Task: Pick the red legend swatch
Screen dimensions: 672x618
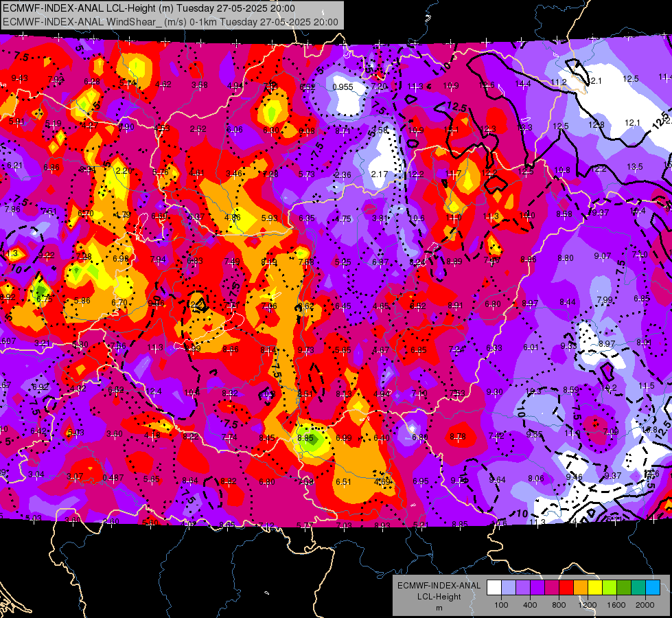Action: click(566, 588)
